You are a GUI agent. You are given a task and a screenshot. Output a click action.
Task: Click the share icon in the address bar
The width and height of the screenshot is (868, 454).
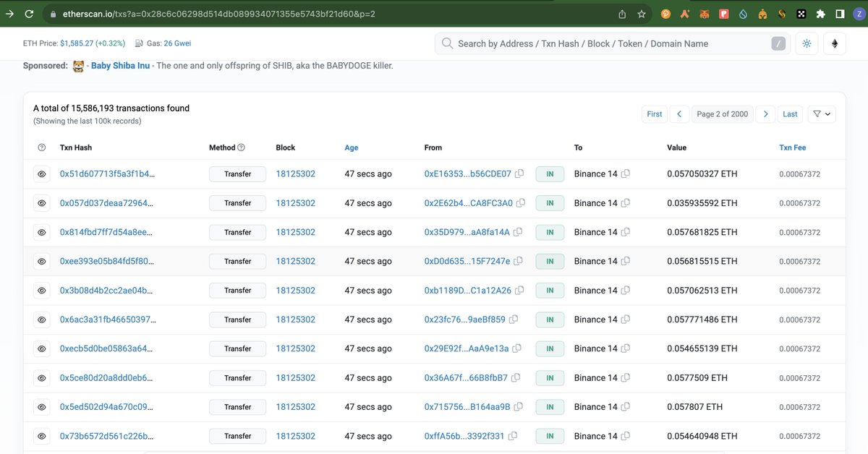coord(621,13)
